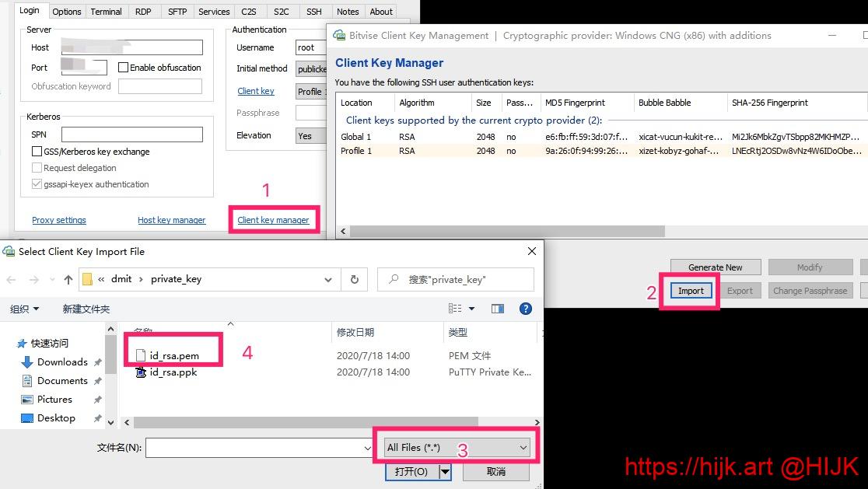Open the view mode dropdown arrow
This screenshot has height=489, width=868.
click(471, 309)
